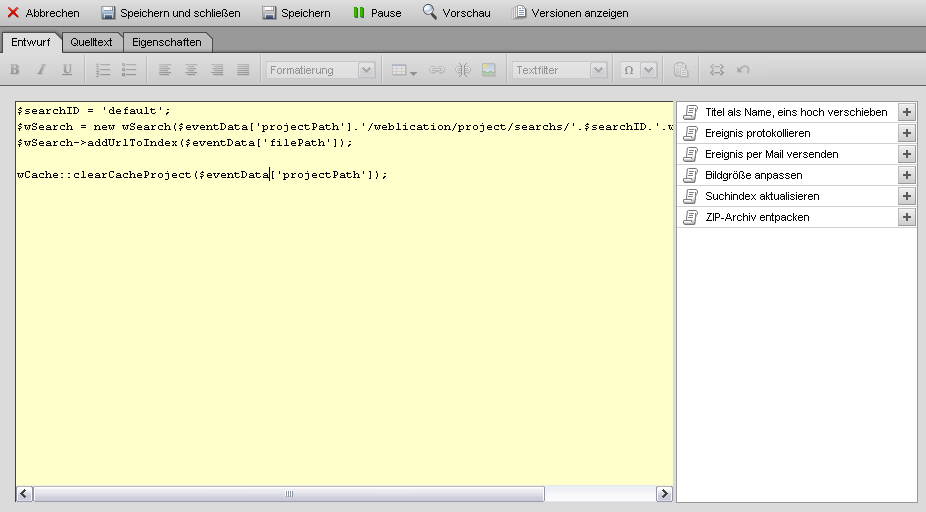The height and width of the screenshot is (512, 926).
Task: Click Speichern und schließen
Action: click(x=171, y=12)
